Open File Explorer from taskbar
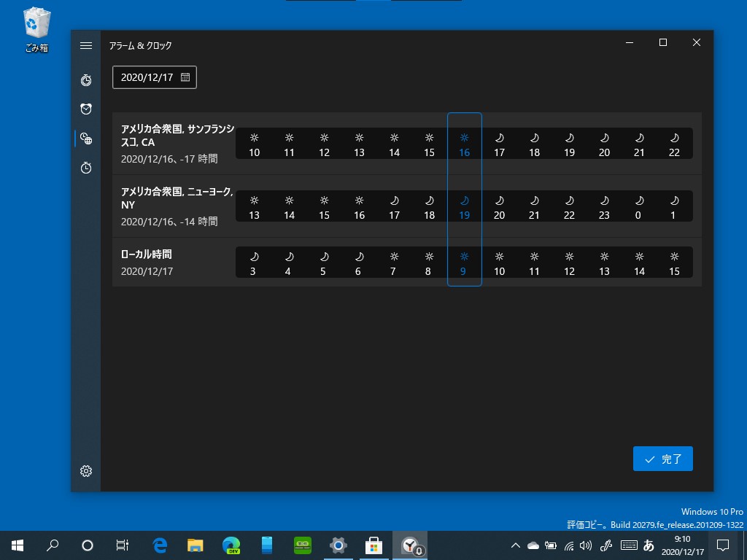Viewport: 747px width, 560px height. (x=196, y=545)
